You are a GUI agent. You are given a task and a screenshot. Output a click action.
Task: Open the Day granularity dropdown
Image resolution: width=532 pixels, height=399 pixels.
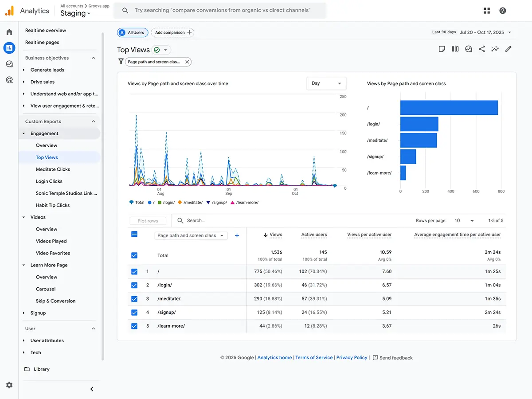pos(326,83)
